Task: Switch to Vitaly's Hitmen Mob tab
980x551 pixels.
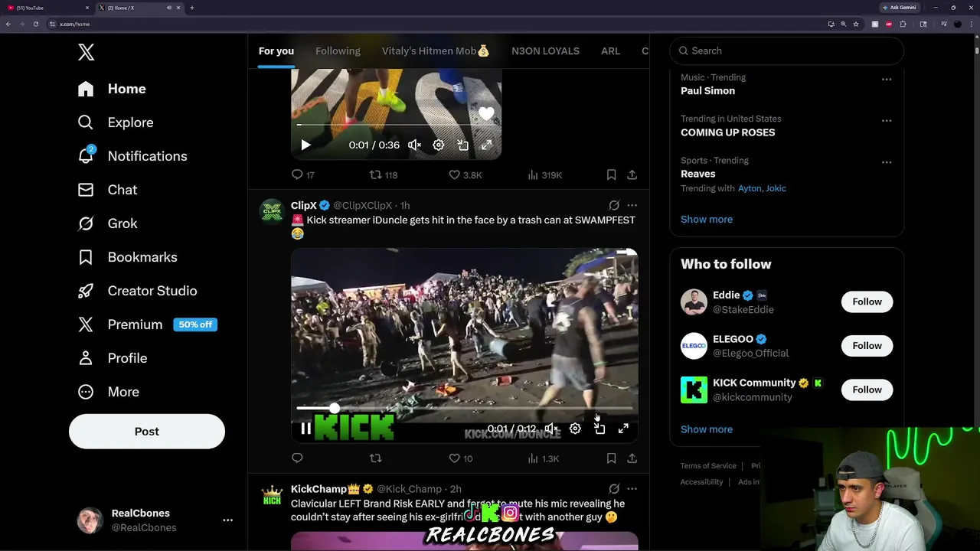Action: (x=436, y=51)
